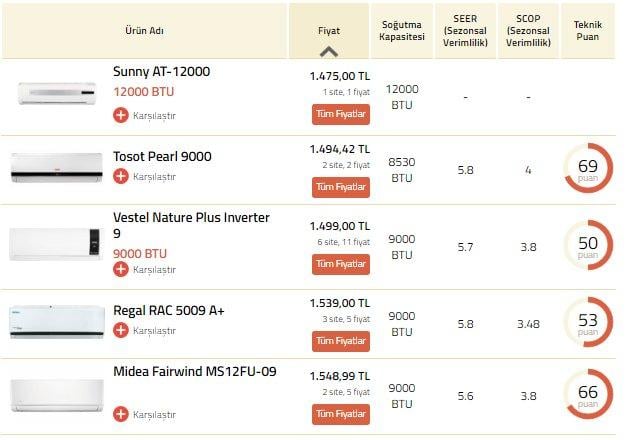
Task: Click the plus compare icon for Tosot Pearl 9000
Action: click(x=121, y=176)
